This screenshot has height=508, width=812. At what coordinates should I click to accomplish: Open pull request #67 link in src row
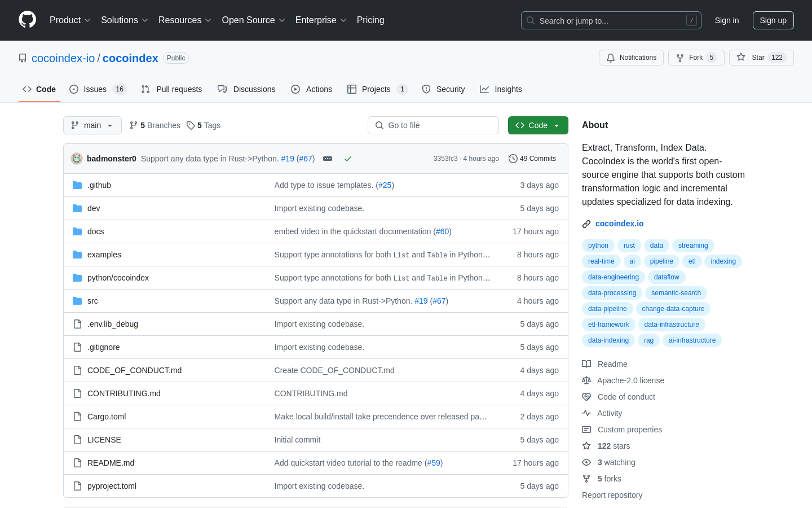pyautogui.click(x=439, y=301)
